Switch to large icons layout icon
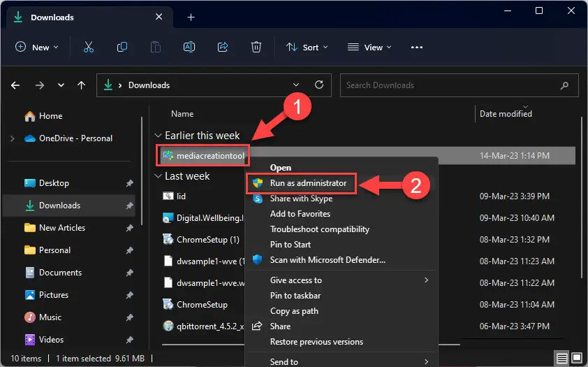This screenshot has height=367, width=588. (577, 358)
